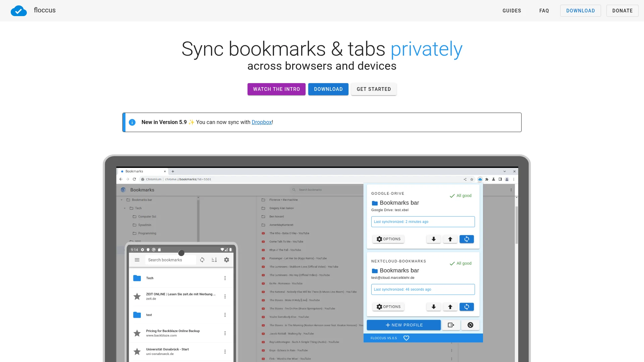
Task: Collapse the Tech folder tree arrow
Action: (x=125, y=208)
